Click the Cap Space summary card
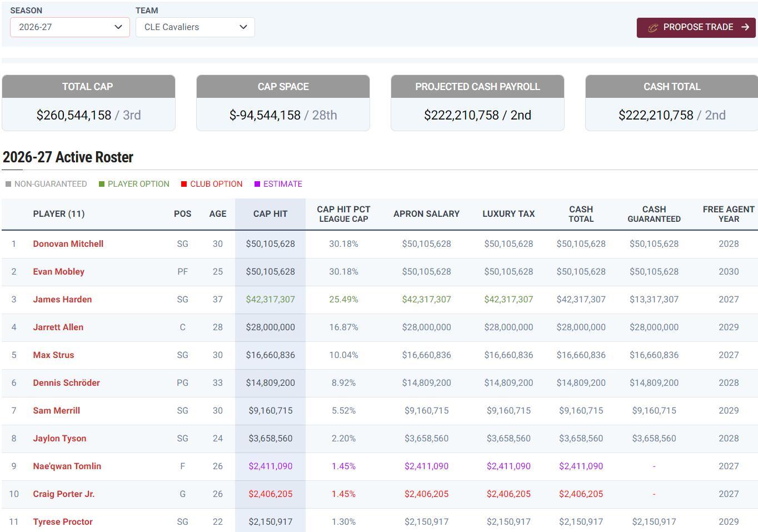Screen dimensions: 758x532 pos(283,103)
